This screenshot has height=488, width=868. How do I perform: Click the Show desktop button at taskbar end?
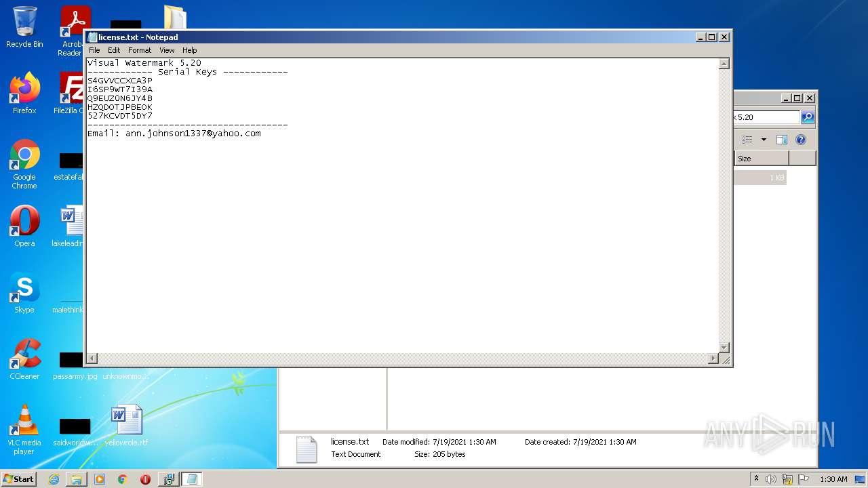(x=861, y=479)
